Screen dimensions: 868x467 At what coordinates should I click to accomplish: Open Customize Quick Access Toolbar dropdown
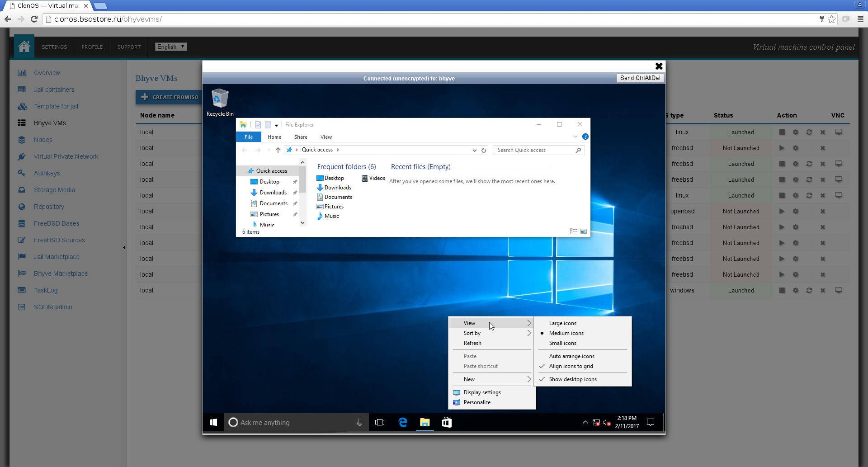point(276,125)
